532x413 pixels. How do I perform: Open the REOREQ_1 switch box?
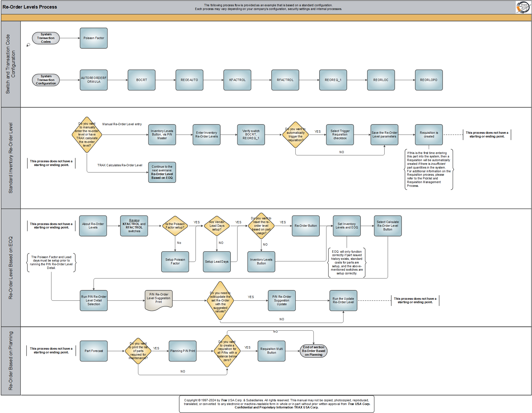click(333, 80)
